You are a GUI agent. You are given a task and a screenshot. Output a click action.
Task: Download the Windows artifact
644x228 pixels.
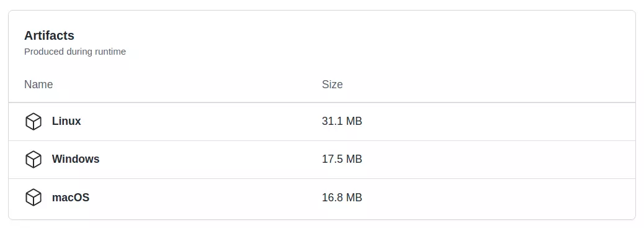click(x=76, y=159)
